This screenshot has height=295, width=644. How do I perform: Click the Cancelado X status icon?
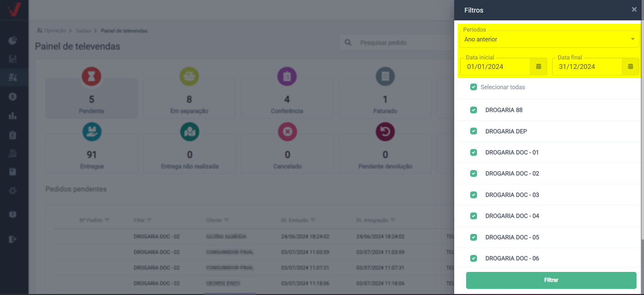[287, 132]
